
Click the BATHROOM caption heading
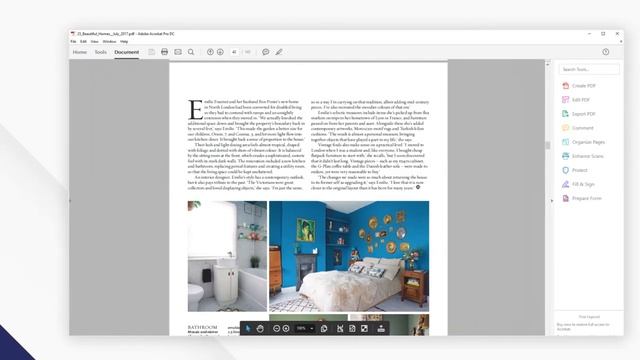pyautogui.click(x=203, y=327)
